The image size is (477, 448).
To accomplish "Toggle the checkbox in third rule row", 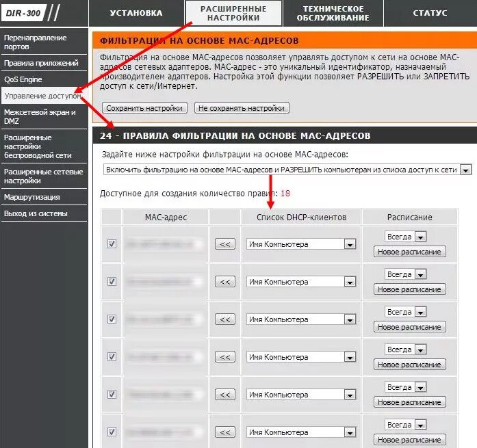I will pos(112,319).
